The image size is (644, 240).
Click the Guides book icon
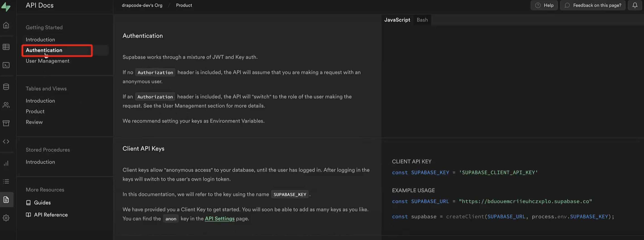[29, 203]
